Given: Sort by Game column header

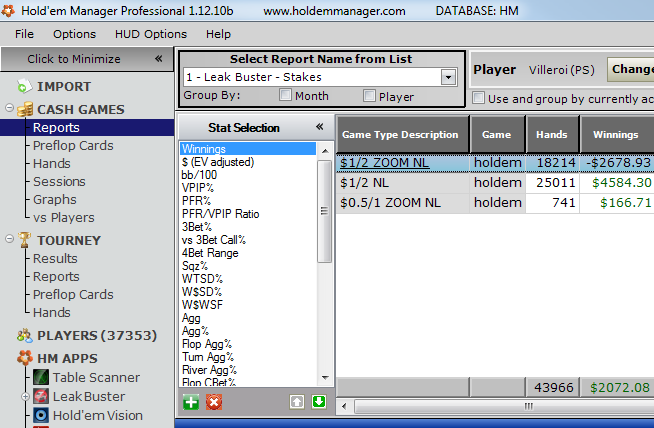Looking at the screenshot, I should pyautogui.click(x=497, y=134).
